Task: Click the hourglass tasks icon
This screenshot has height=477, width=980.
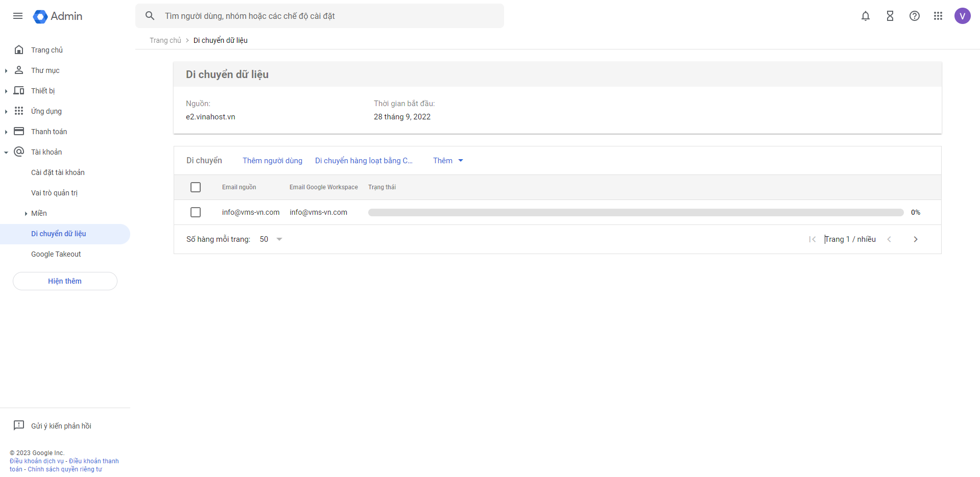Action: pyautogui.click(x=890, y=16)
